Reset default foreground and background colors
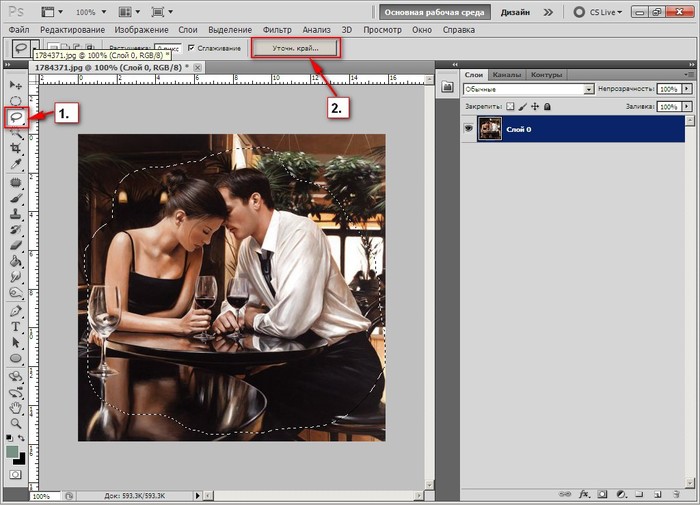700x505 pixels. coord(9,438)
